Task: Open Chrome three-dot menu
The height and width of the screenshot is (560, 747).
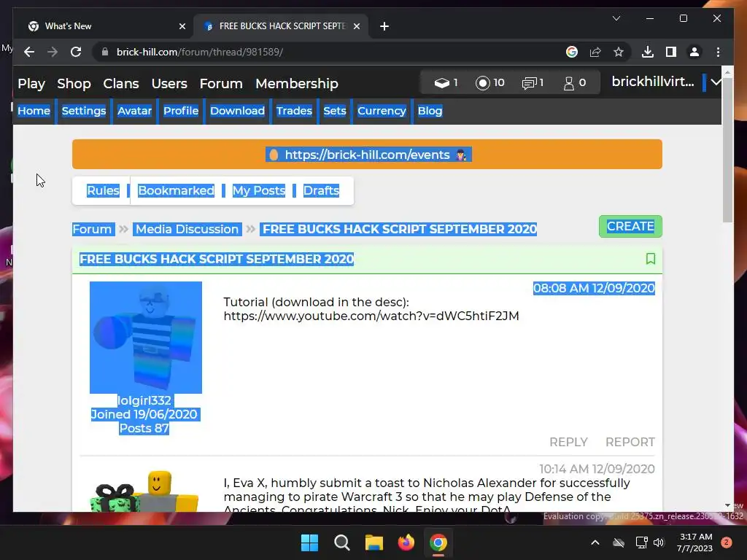Action: coord(718,52)
